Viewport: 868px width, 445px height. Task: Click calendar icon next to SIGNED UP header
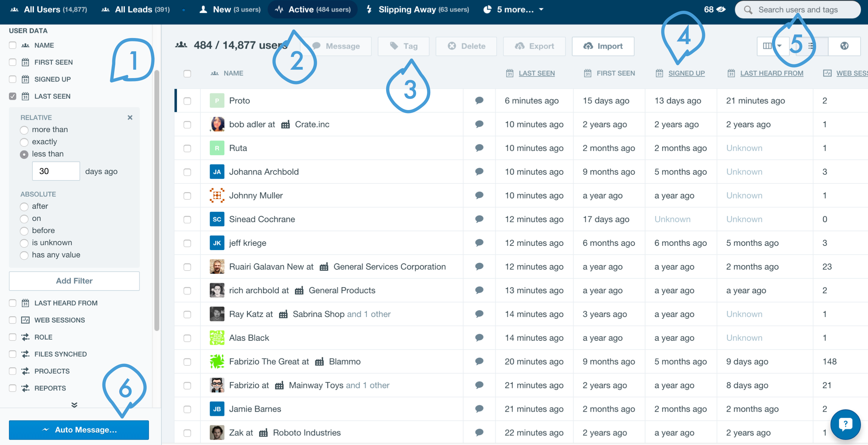[659, 73]
